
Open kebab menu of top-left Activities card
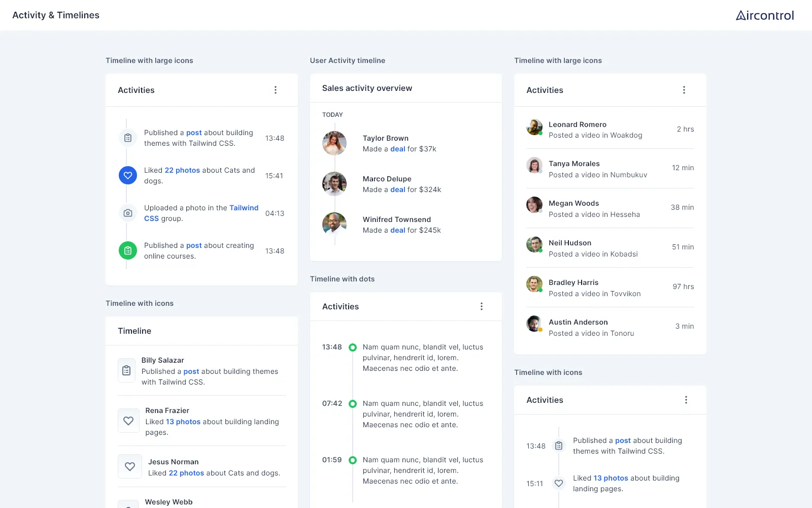point(276,90)
